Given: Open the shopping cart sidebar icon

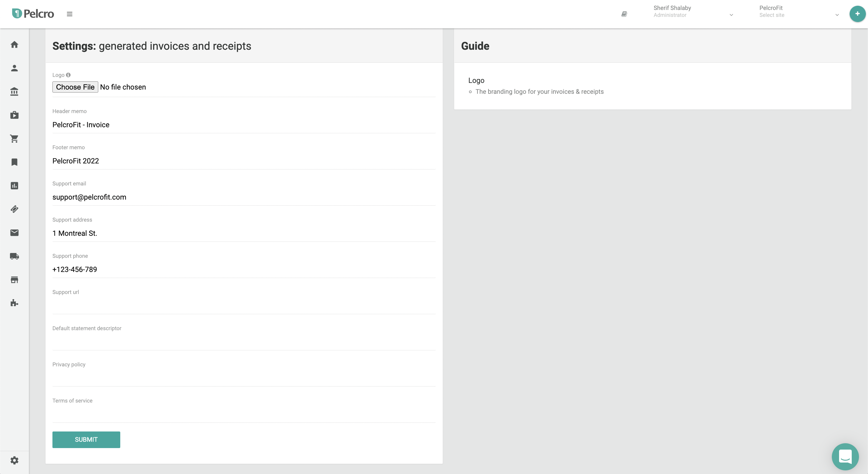Looking at the screenshot, I should (x=14, y=139).
